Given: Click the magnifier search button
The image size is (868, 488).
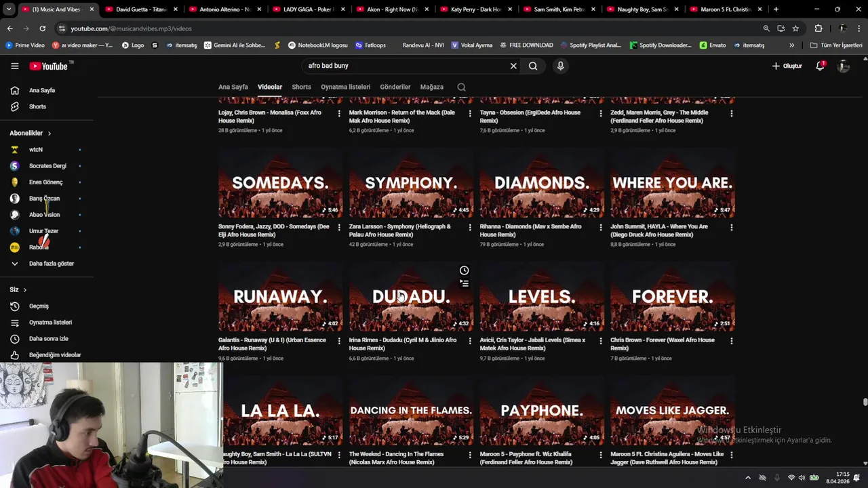Looking at the screenshot, I should pos(533,66).
